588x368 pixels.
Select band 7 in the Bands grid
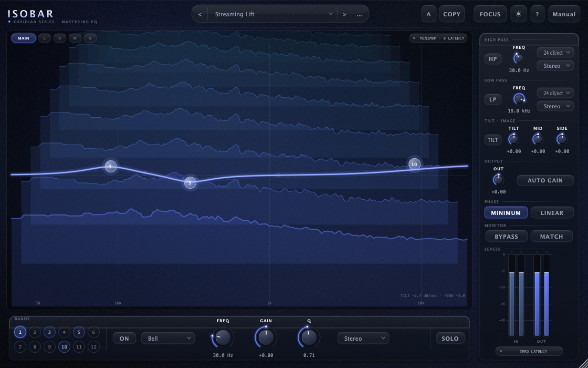(x=20, y=346)
